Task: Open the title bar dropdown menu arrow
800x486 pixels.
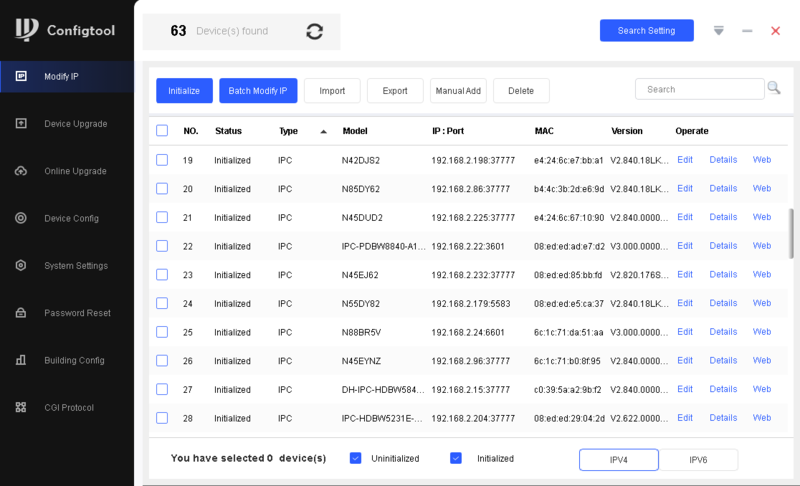Action: (718, 30)
